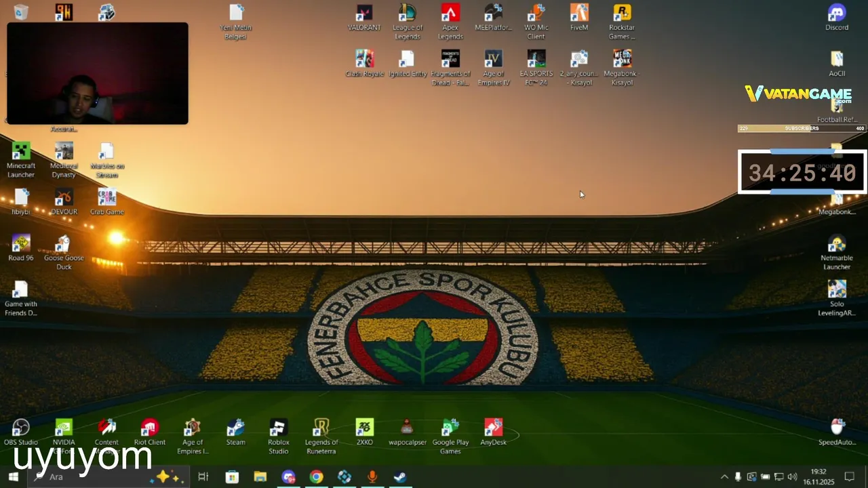Select the Medieval Dynasty shortcut

click(x=64, y=160)
